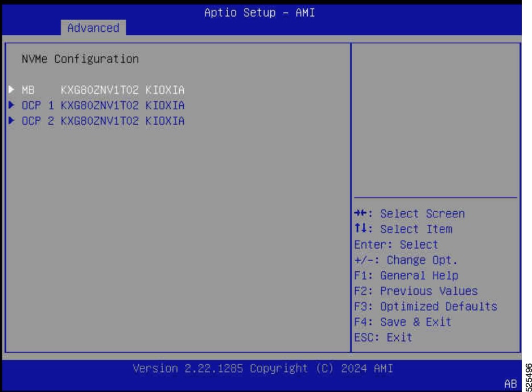Image resolution: width=532 pixels, height=392 pixels.
Task: Click the +/-: Change Opt. help line
Action: coord(406,260)
